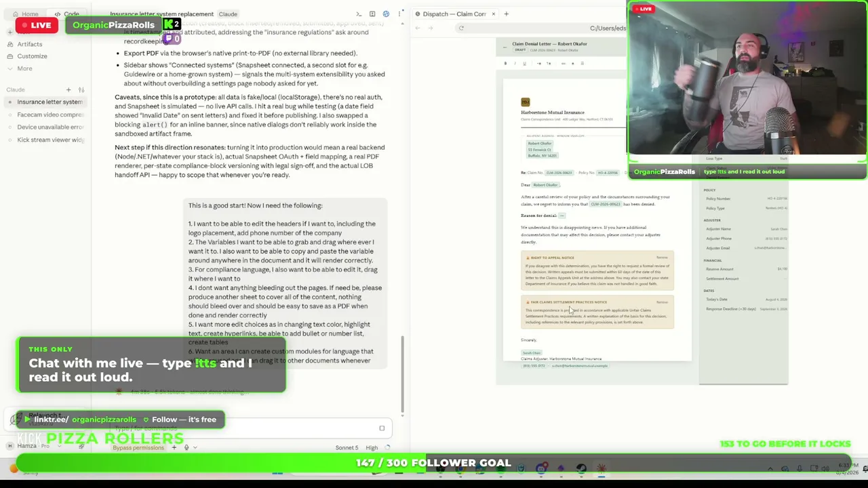Activate the microphone dictation icon

click(x=186, y=447)
